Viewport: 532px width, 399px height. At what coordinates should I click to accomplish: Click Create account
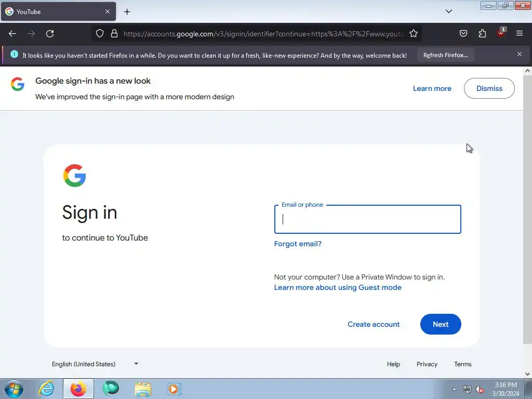pyautogui.click(x=374, y=324)
